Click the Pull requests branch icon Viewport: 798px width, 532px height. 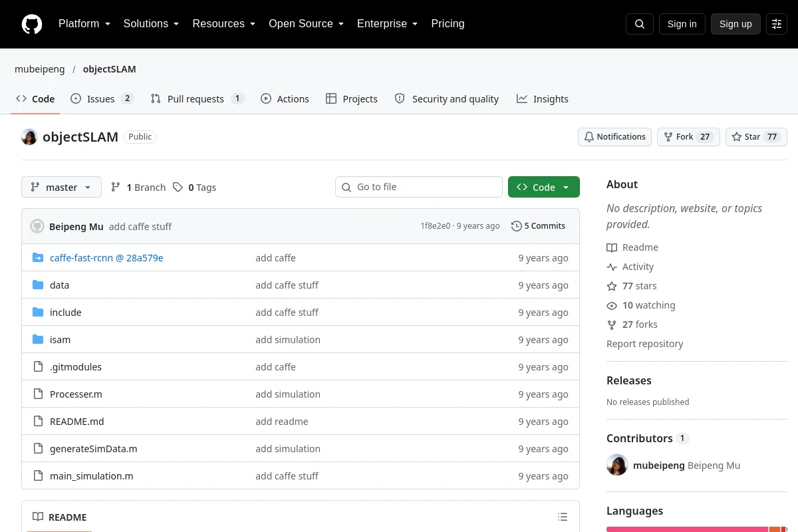(x=156, y=98)
